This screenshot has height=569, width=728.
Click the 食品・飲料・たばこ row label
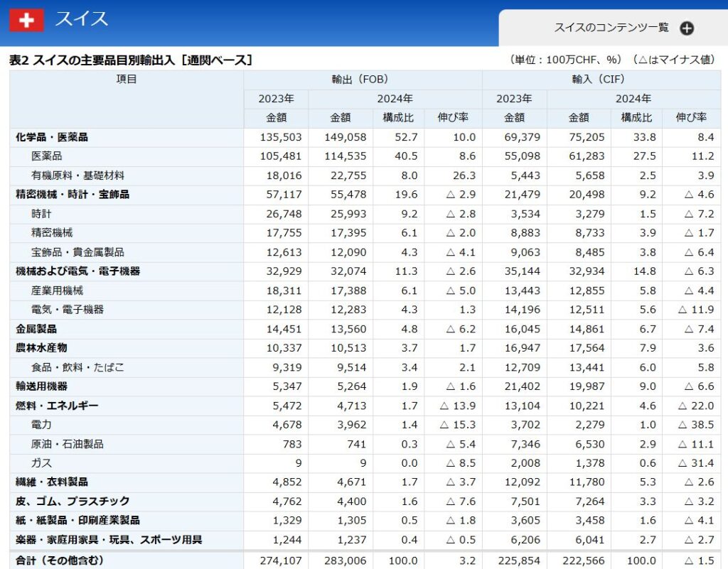(78, 367)
